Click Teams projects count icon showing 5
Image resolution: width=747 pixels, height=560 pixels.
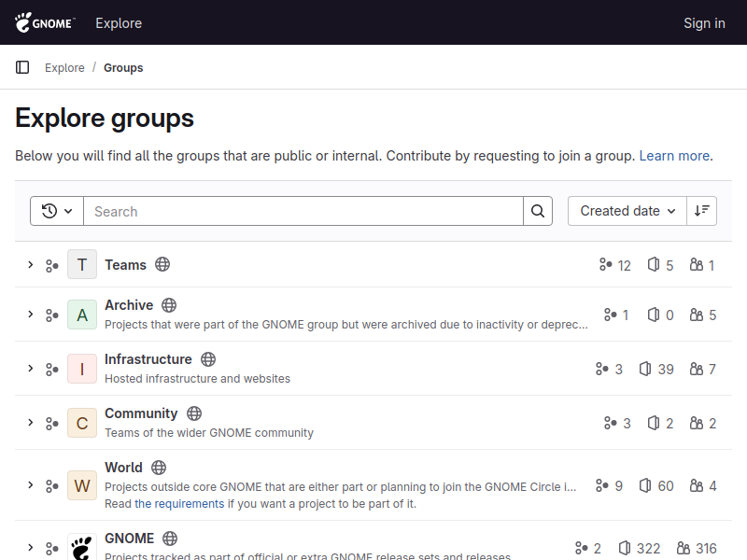point(654,264)
